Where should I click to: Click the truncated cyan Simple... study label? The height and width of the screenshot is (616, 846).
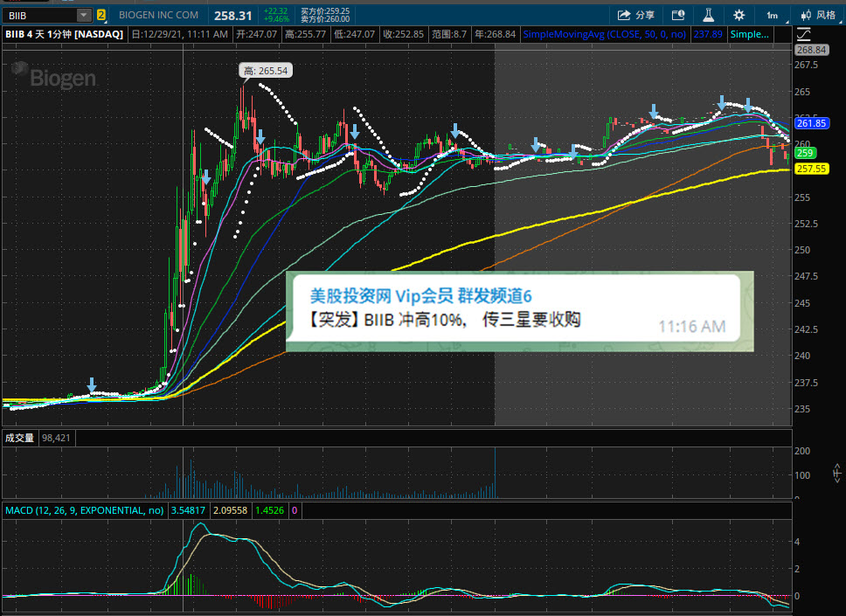749,35
